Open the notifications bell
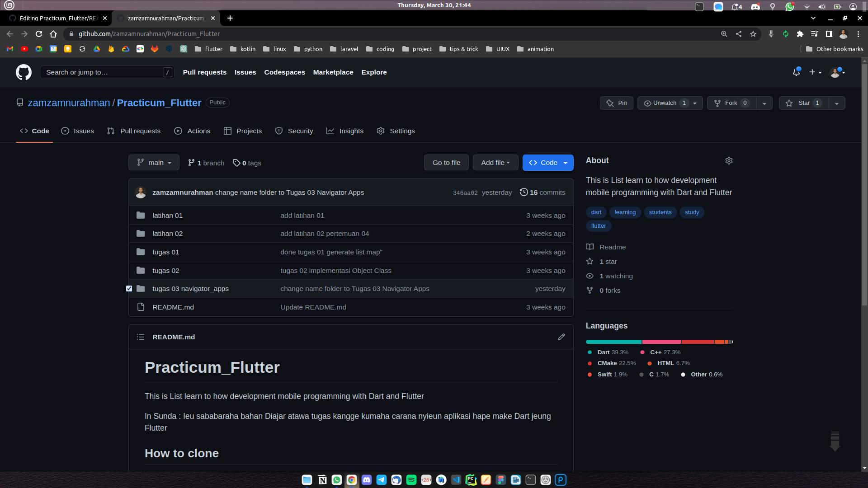Viewport: 868px width, 488px height. point(796,72)
